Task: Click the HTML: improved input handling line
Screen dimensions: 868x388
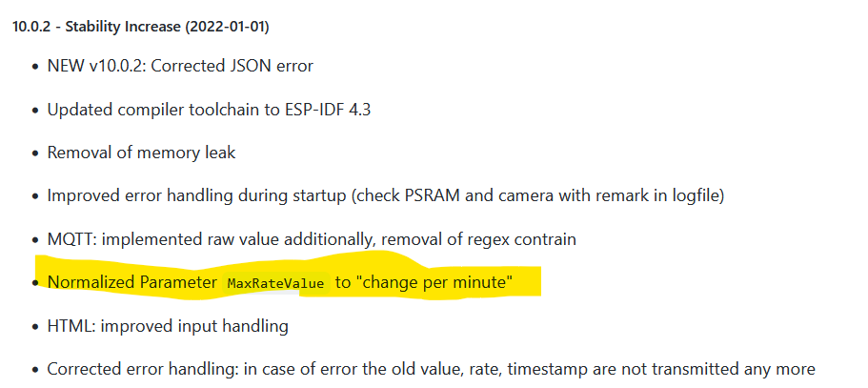Action: (x=168, y=326)
